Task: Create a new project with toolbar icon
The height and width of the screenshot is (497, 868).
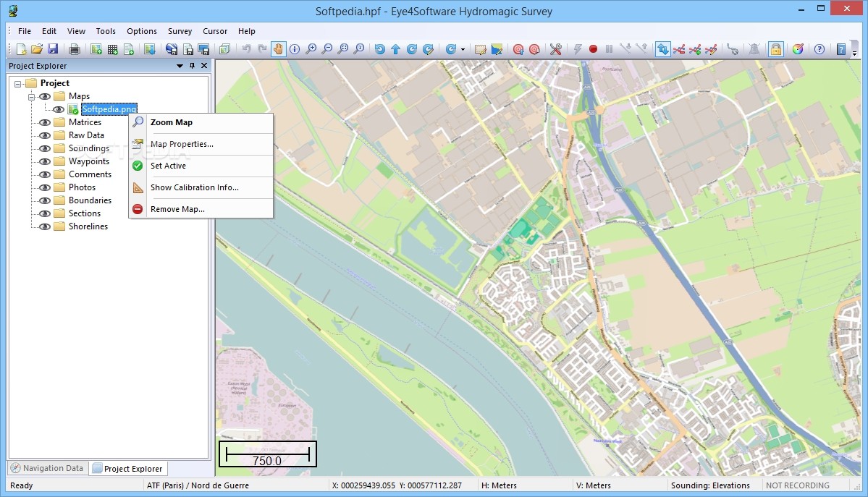Action: pyautogui.click(x=21, y=49)
